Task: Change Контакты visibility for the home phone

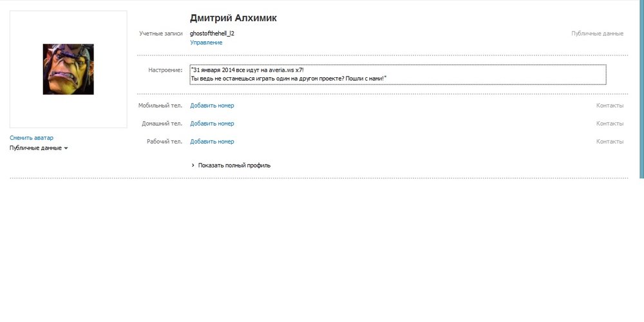Action: [x=609, y=124]
